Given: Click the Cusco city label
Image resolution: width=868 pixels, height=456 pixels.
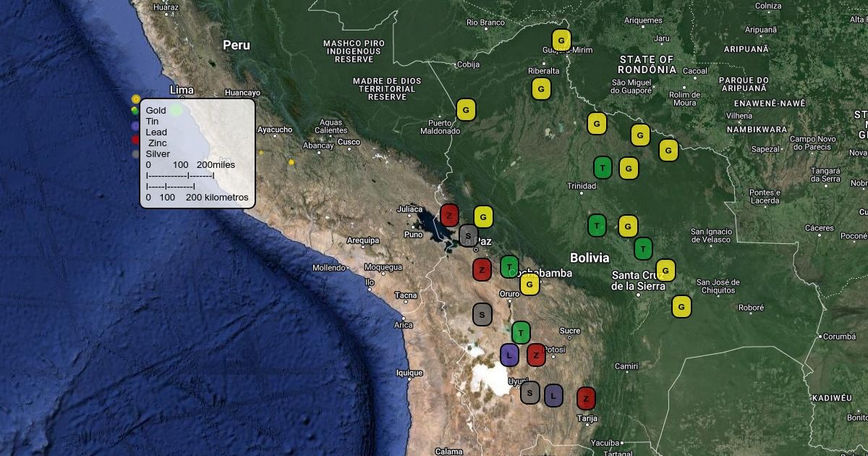Looking at the screenshot, I should (349, 142).
